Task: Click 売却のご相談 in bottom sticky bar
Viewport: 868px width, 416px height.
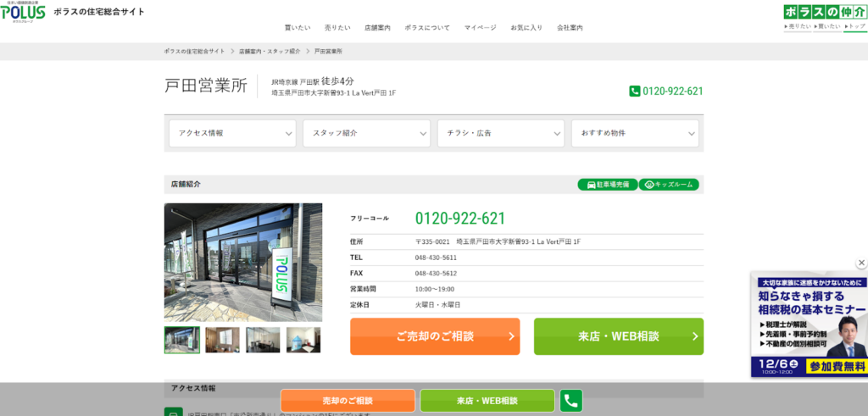Action: tap(348, 401)
